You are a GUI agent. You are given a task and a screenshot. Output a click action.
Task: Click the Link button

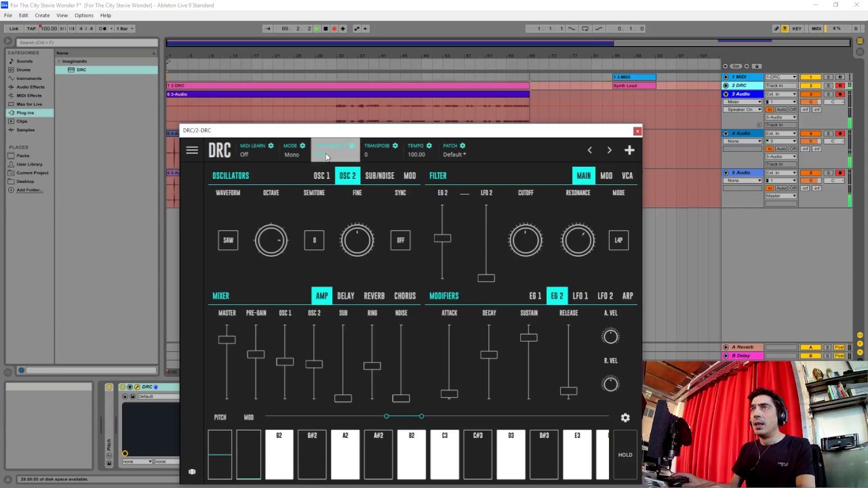[x=14, y=28]
